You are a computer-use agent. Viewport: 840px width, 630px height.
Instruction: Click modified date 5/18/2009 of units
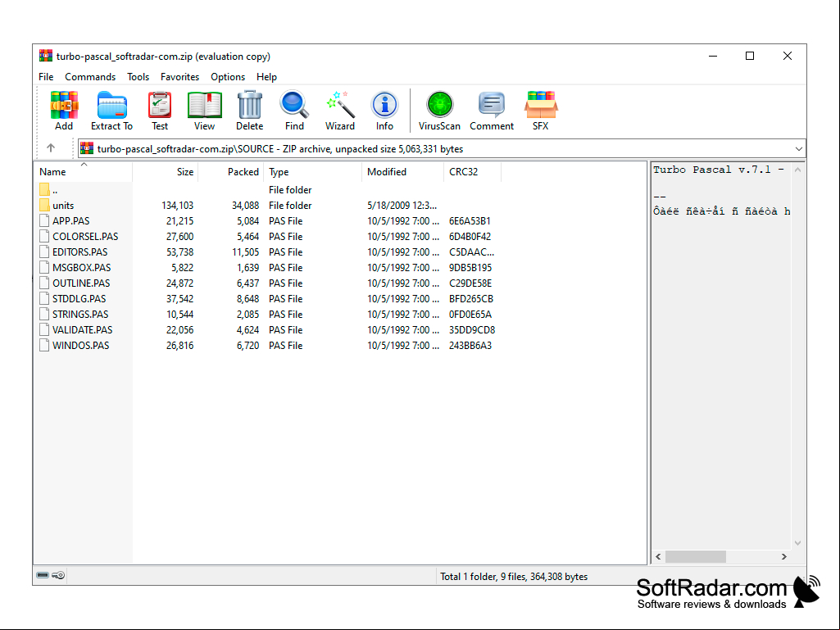coord(402,205)
